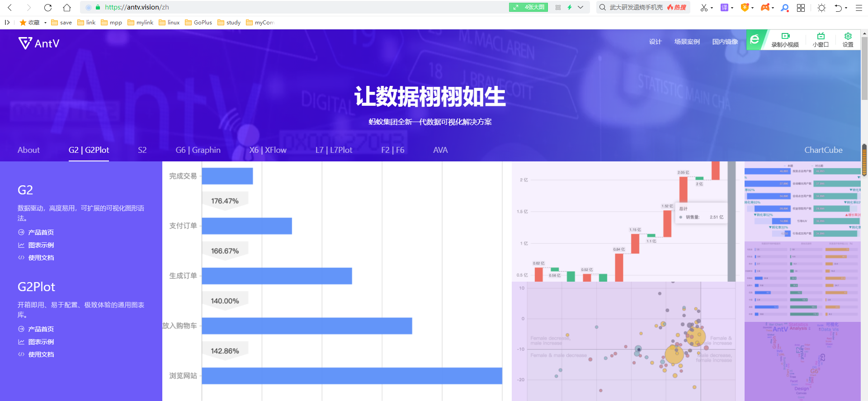Open the save bookmark folder
This screenshot has width=868, height=401.
pyautogui.click(x=61, y=22)
